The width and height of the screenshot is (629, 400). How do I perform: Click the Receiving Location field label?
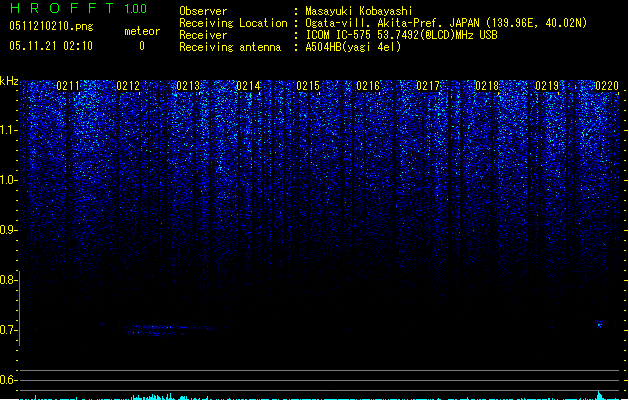point(233,23)
